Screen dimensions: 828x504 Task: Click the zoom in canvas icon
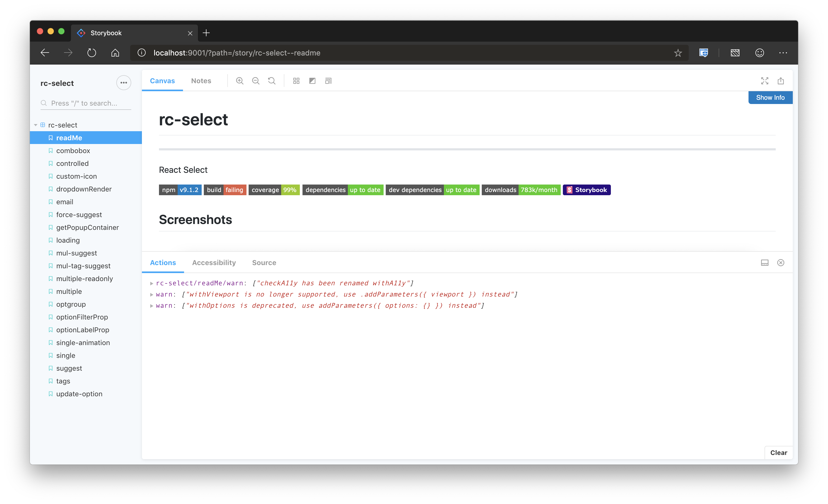pos(240,81)
